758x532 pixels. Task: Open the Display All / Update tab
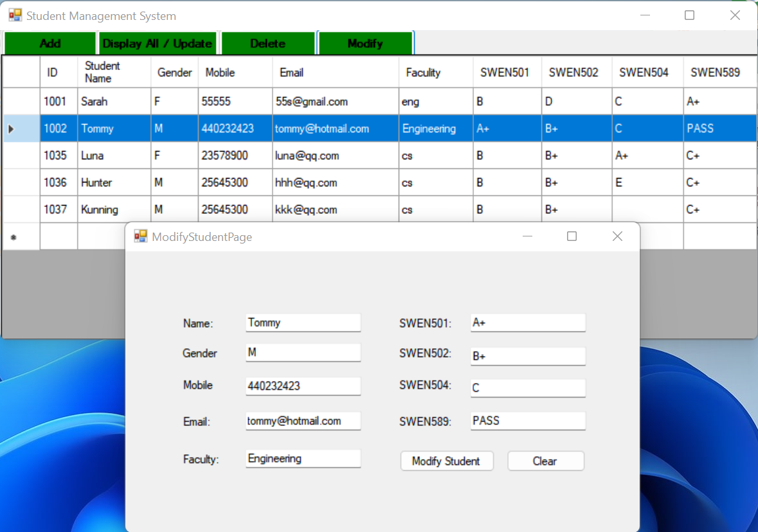coord(158,43)
